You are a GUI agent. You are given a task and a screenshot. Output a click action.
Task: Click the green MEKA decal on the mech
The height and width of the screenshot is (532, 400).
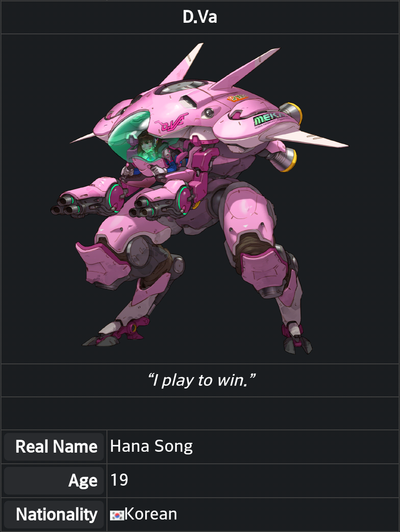pyautogui.click(x=269, y=119)
